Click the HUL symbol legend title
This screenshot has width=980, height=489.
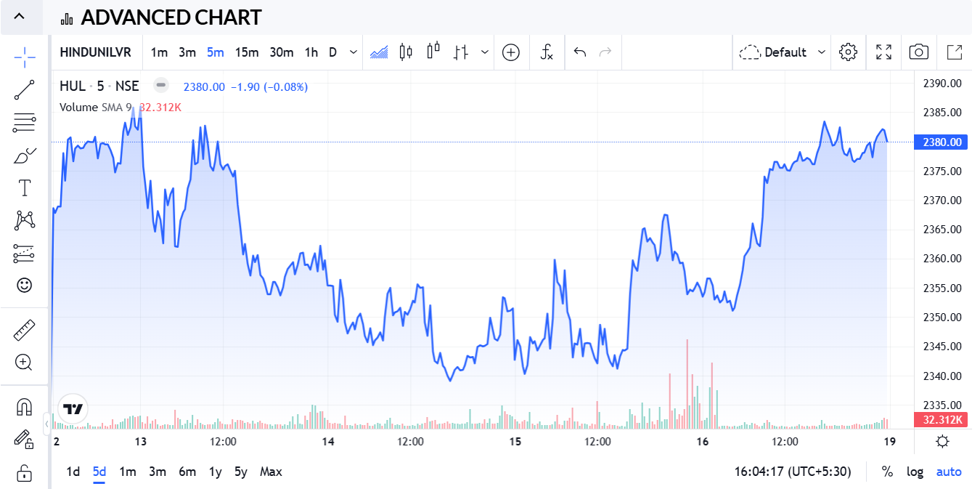coord(73,86)
